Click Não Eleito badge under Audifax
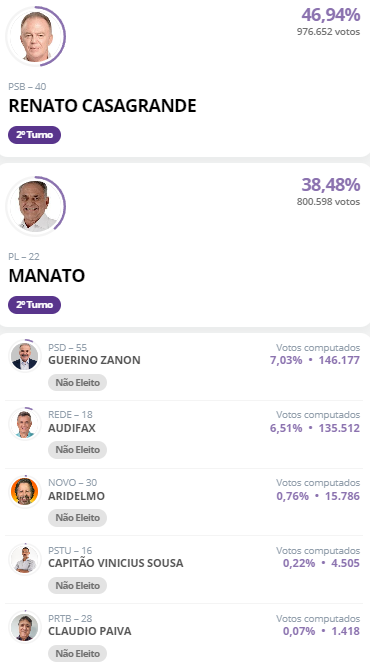 click(77, 450)
